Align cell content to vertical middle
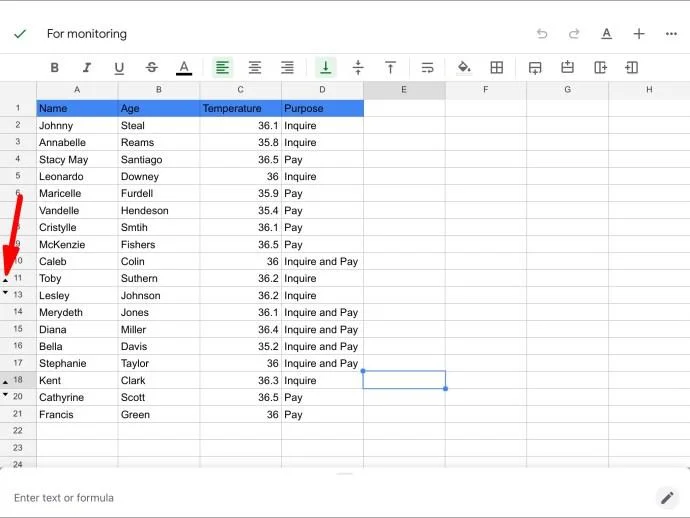The image size is (690, 518). click(358, 67)
